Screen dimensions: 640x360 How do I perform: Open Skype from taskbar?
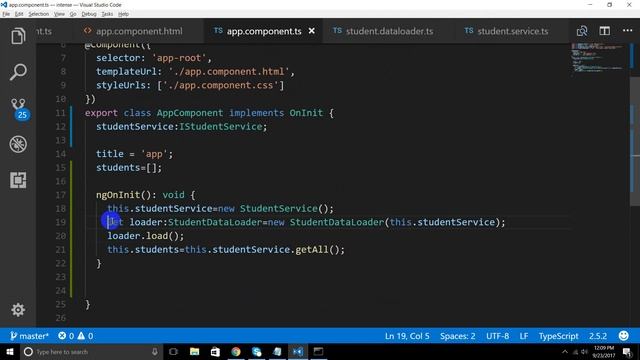coord(256,352)
